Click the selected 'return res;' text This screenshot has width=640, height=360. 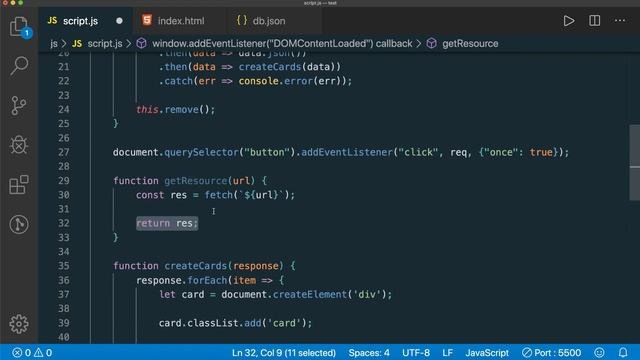coord(167,223)
